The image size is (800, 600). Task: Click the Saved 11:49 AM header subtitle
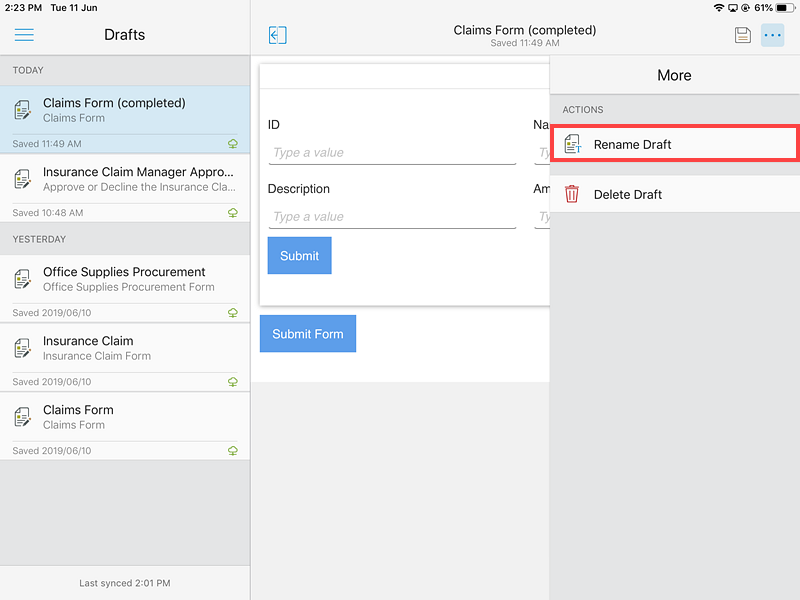[524, 43]
